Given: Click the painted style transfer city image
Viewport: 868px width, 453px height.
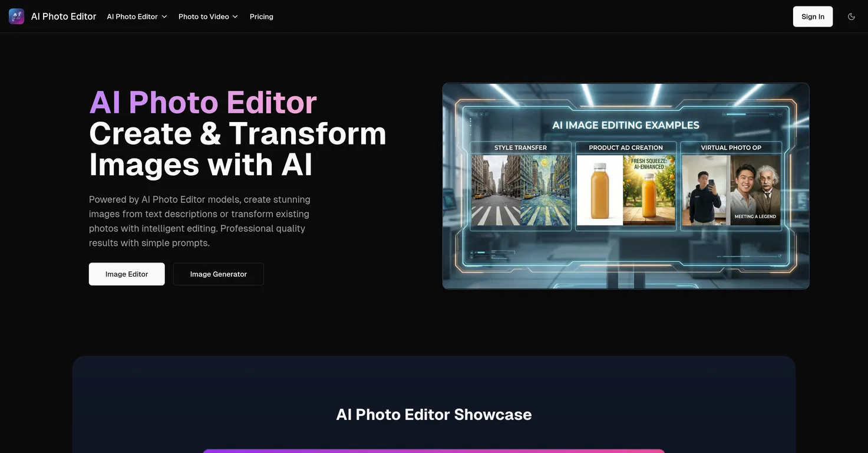Looking at the screenshot, I should point(545,190).
